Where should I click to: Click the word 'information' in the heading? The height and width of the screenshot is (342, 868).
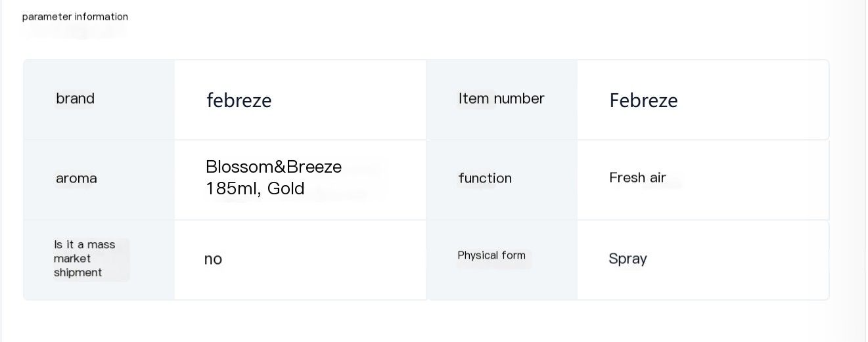[x=101, y=17]
